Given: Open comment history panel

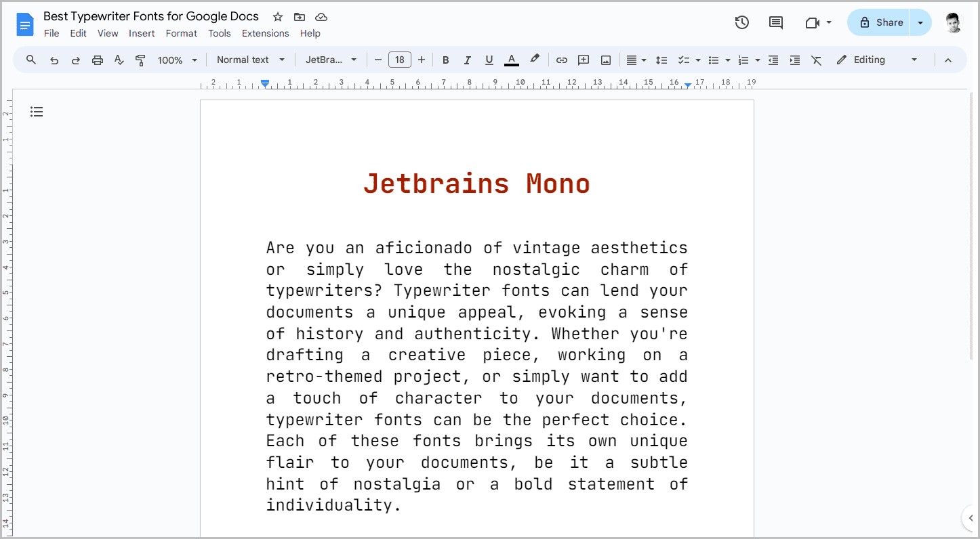Looking at the screenshot, I should pyautogui.click(x=776, y=22).
